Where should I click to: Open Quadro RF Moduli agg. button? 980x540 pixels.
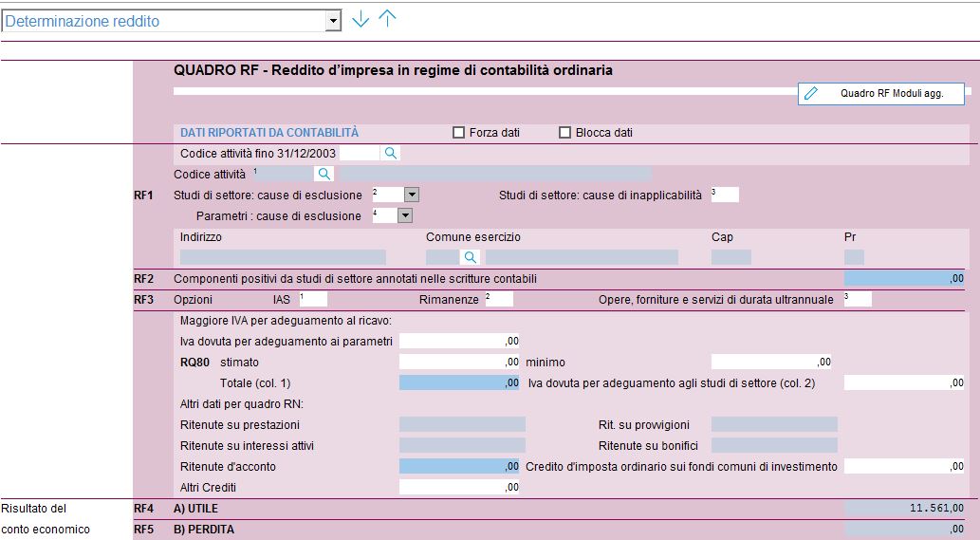(881, 94)
